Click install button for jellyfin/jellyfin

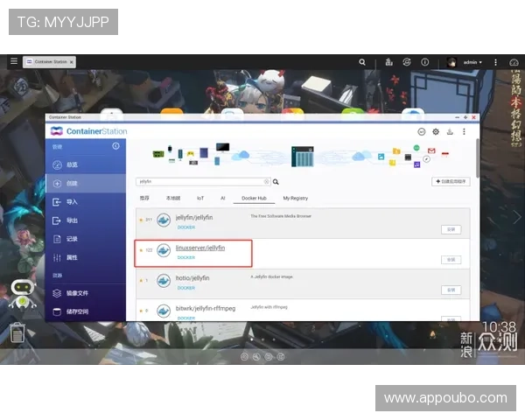(x=451, y=229)
